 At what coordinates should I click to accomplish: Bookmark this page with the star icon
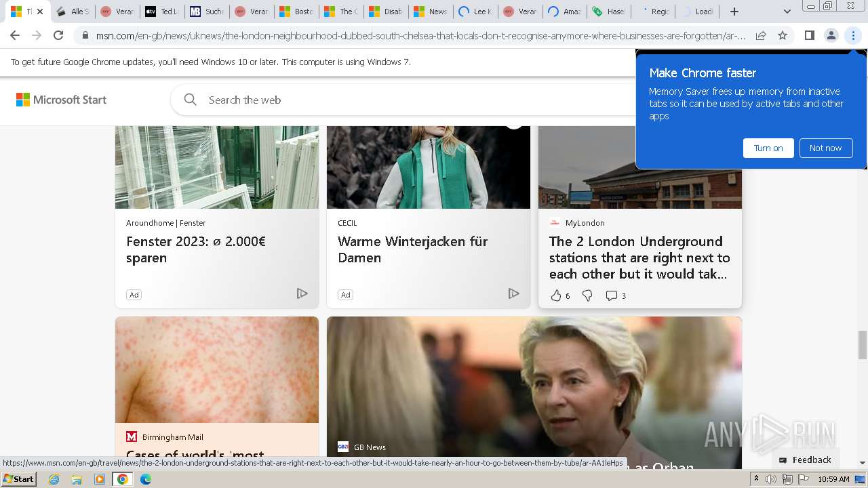(x=783, y=35)
